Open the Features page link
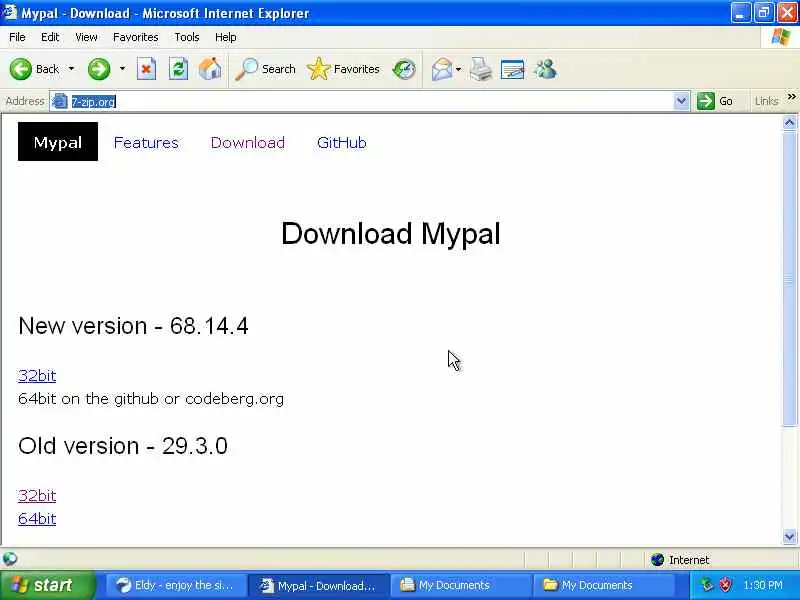The height and width of the screenshot is (600, 800). point(146,143)
